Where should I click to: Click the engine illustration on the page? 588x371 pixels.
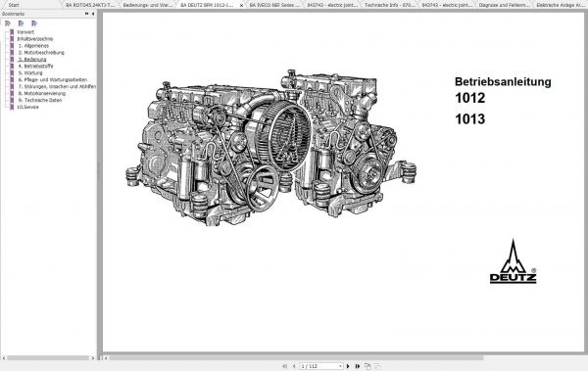270,148
